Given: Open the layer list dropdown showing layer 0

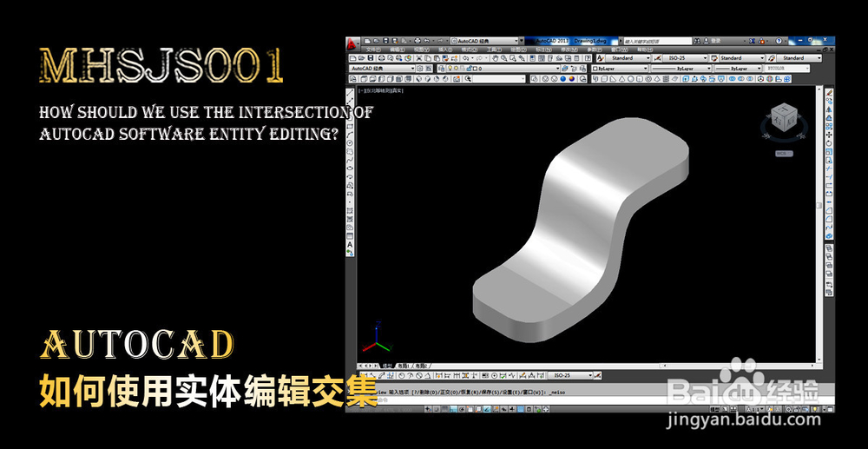Looking at the screenshot, I should click(x=503, y=68).
